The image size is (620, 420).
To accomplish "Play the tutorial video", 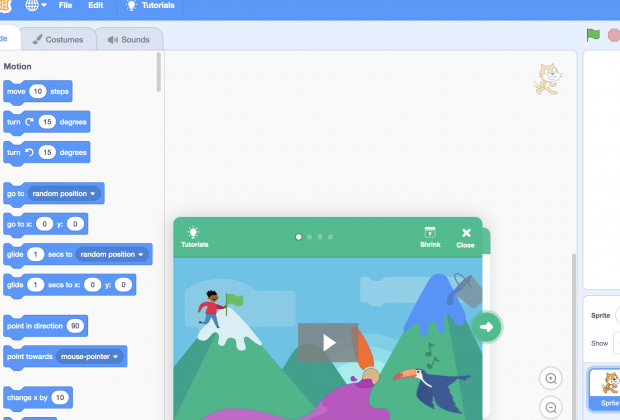I will tap(328, 342).
